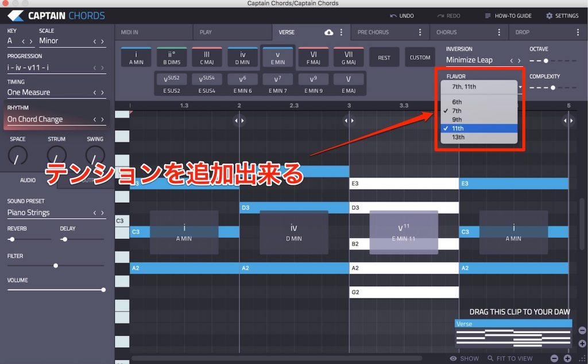Enable the REST button
The image size is (588, 364).
click(x=384, y=57)
